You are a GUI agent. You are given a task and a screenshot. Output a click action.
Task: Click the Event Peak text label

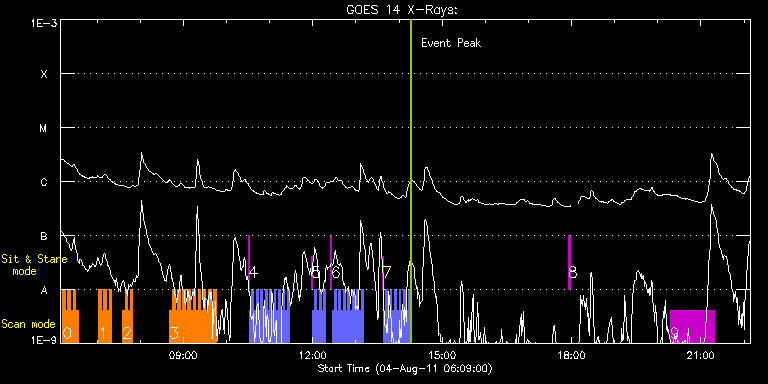point(451,43)
